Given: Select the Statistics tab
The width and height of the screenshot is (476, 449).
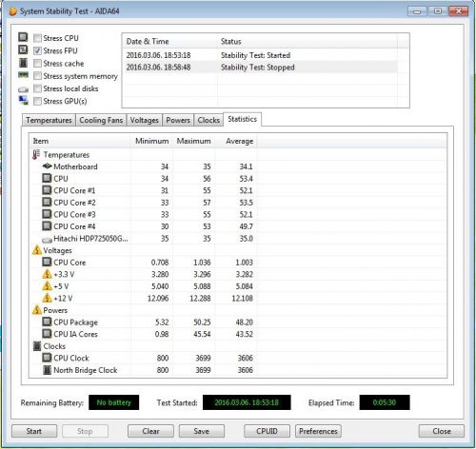Looking at the screenshot, I should (x=243, y=119).
